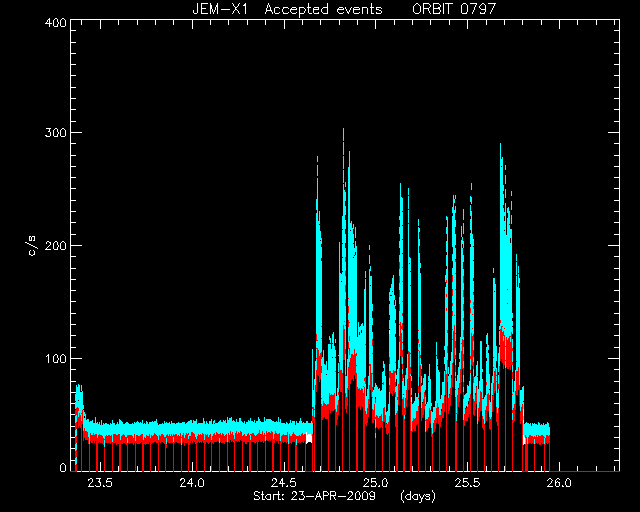Select the 200 y-axis tick label
The width and height of the screenshot is (640, 512).
(x=55, y=246)
